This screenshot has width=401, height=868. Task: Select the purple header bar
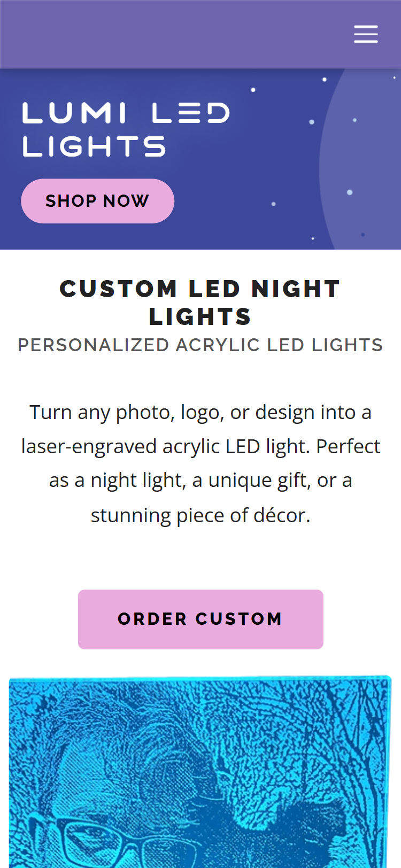pos(160,34)
